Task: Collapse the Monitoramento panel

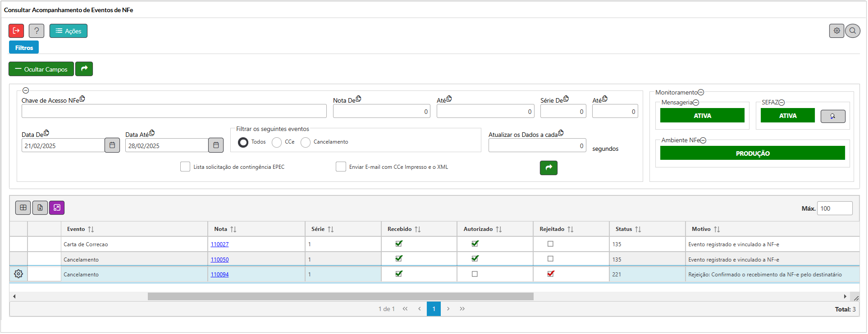Action: (x=701, y=92)
